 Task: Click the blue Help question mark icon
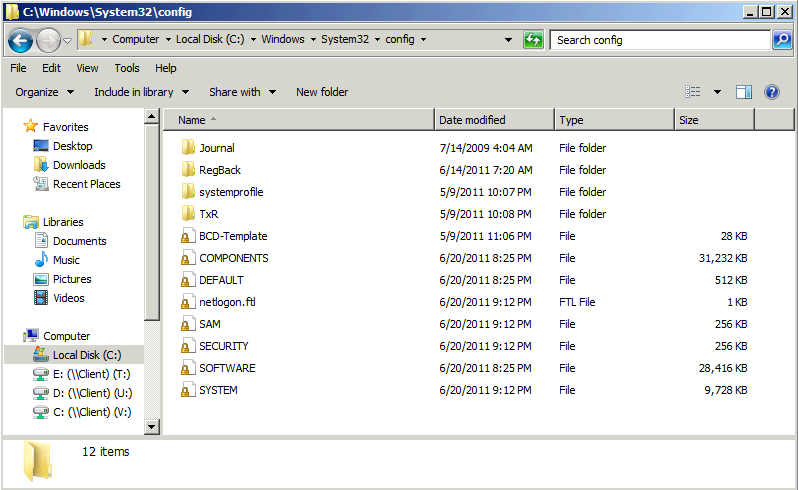coord(772,92)
